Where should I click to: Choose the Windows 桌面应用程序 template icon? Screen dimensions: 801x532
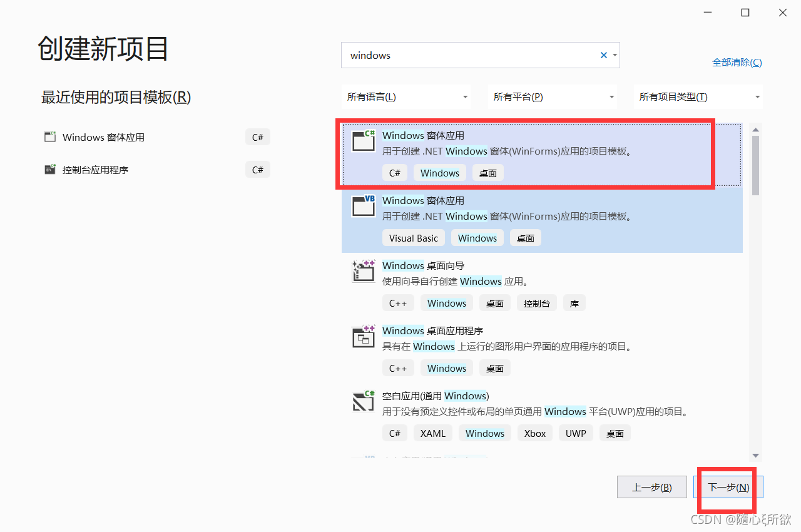[x=364, y=336]
